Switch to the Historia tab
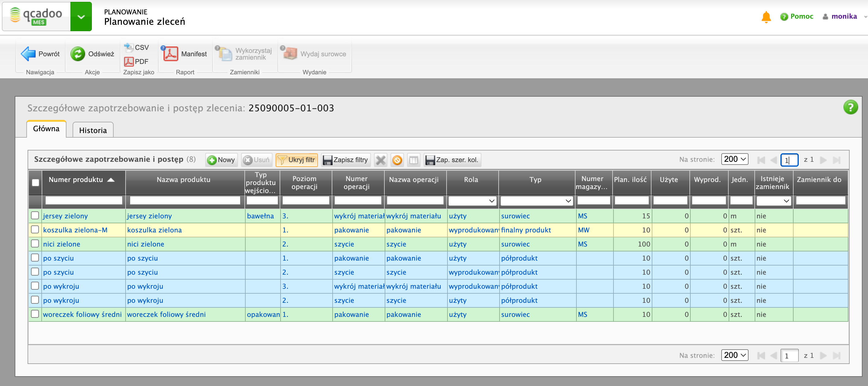The image size is (868, 386). pyautogui.click(x=93, y=130)
